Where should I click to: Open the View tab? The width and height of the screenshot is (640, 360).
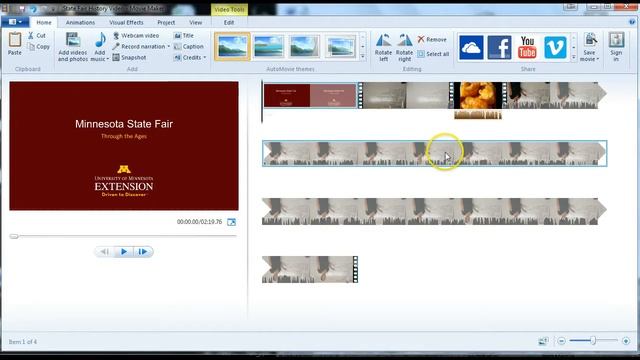point(196,22)
